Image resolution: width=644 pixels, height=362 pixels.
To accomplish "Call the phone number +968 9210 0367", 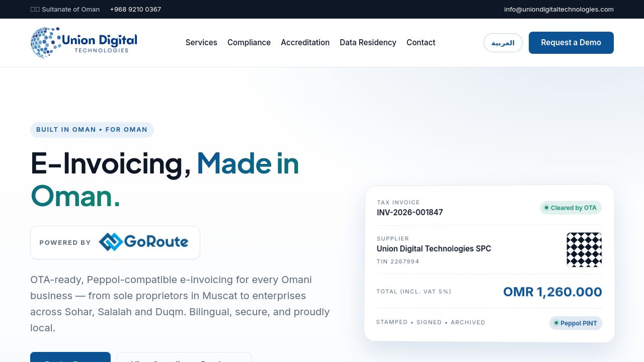I will point(135,9).
